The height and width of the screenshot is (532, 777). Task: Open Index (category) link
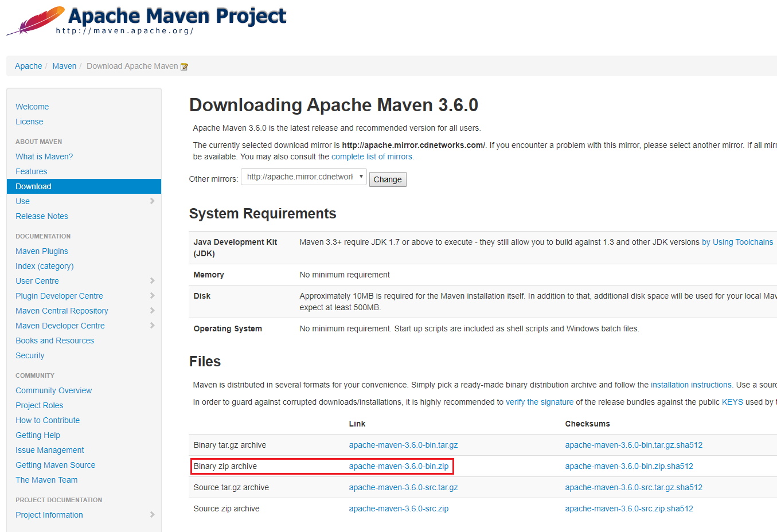coord(45,266)
